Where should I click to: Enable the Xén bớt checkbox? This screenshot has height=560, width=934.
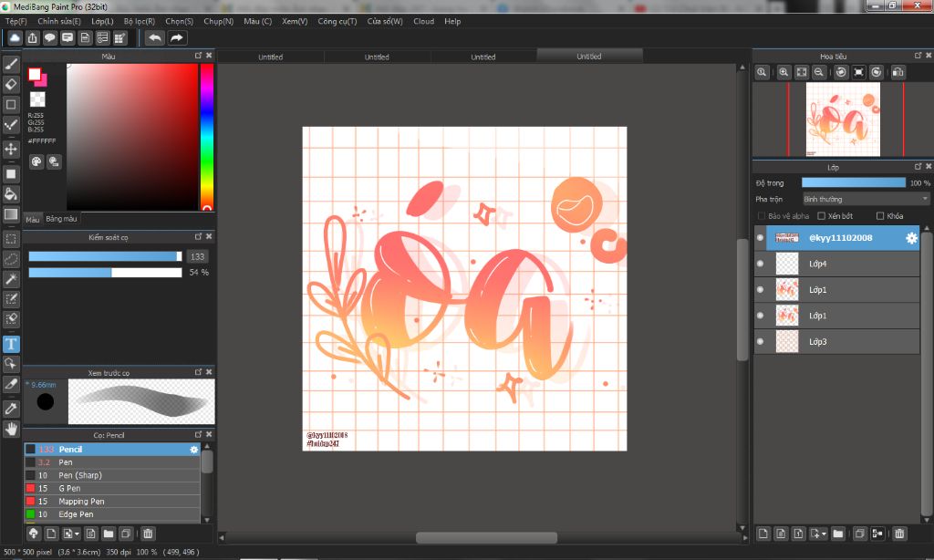pyautogui.click(x=822, y=215)
